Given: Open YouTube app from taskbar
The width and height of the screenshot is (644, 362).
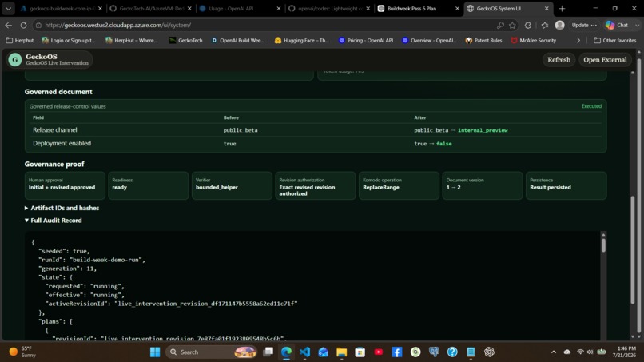Looking at the screenshot, I should 379,352.
